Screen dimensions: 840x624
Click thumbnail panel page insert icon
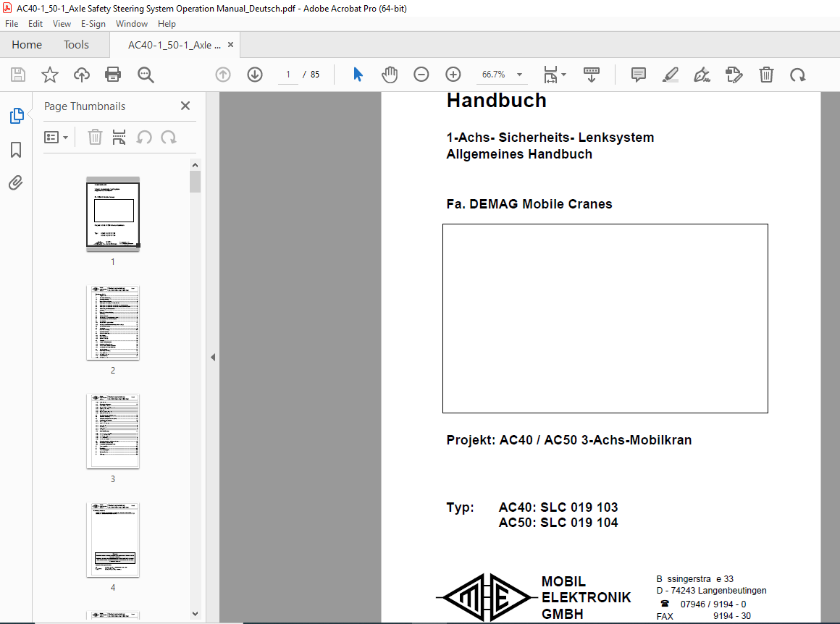click(x=119, y=137)
